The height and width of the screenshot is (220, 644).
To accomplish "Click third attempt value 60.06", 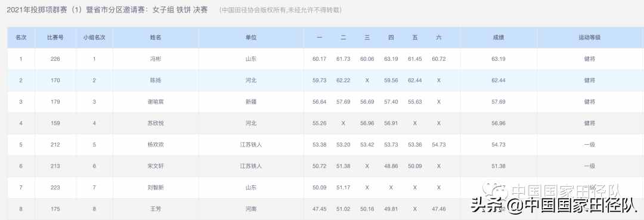I will point(367,59).
